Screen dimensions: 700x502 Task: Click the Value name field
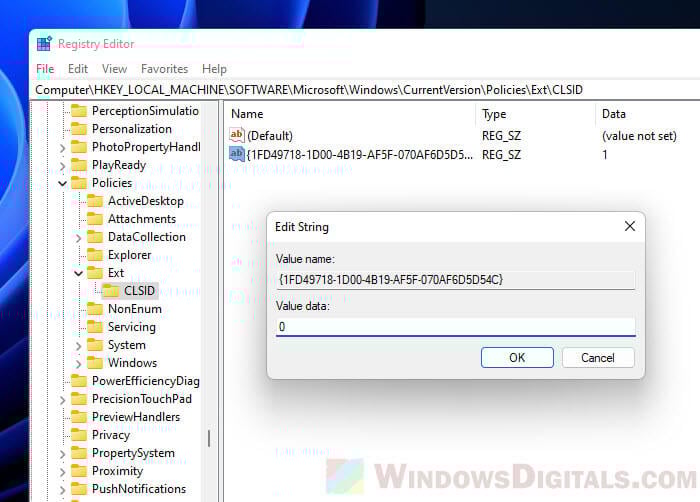tap(455, 280)
